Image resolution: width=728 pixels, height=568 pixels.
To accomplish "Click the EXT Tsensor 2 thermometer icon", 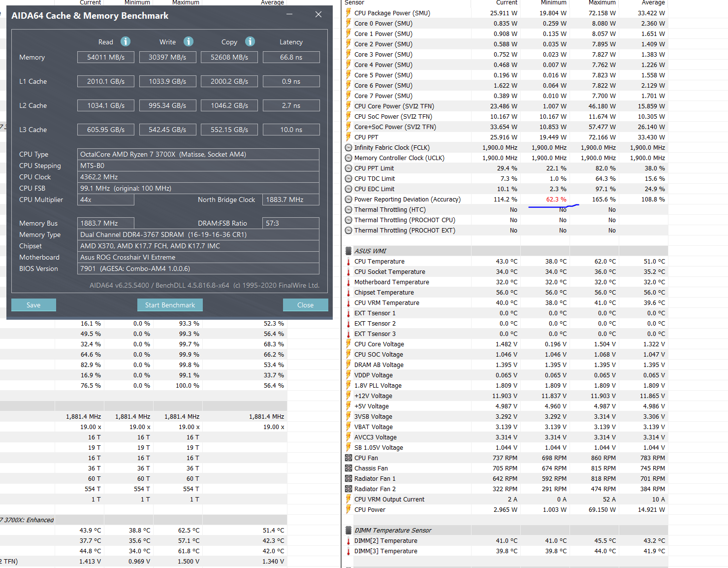I will 348,323.
